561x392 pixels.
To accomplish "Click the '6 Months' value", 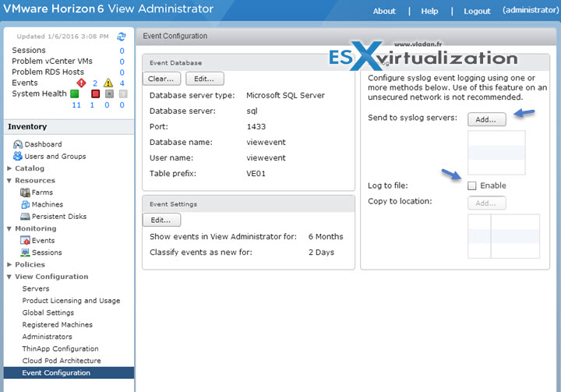I will (x=326, y=237).
